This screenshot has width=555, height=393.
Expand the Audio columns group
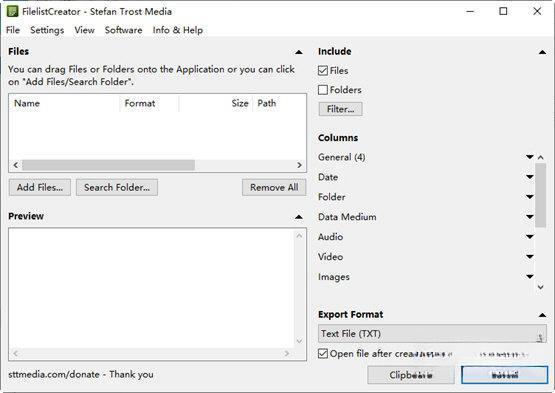530,237
